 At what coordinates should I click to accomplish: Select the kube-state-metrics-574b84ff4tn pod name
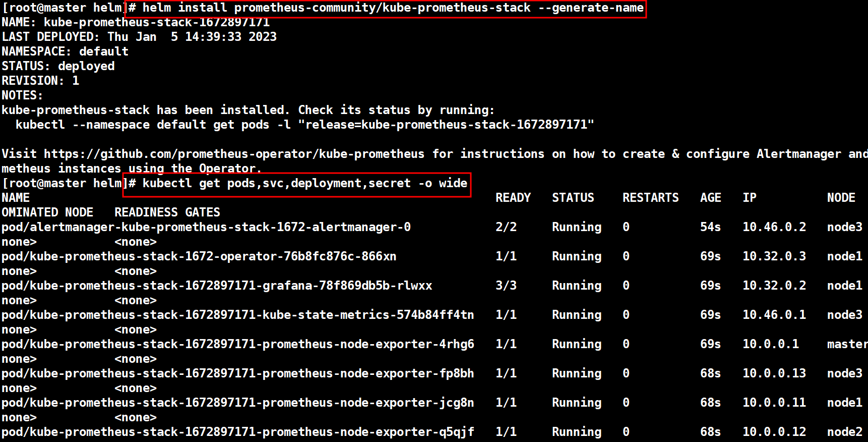click(x=238, y=315)
